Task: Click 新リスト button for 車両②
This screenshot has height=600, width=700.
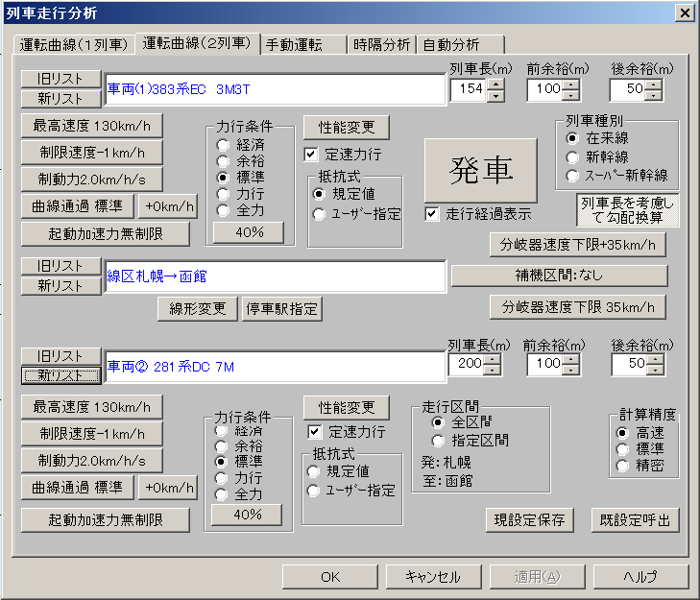Action: click(x=61, y=375)
